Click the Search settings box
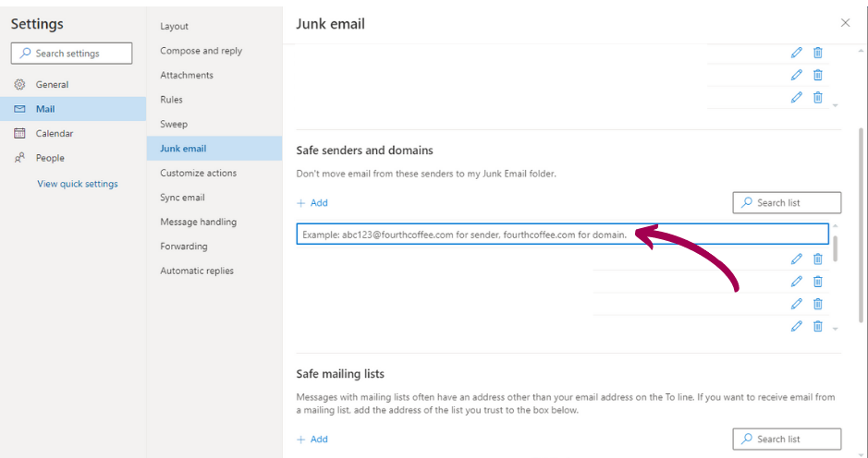The image size is (868, 458). pyautogui.click(x=71, y=54)
